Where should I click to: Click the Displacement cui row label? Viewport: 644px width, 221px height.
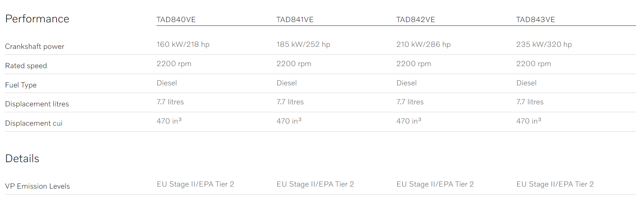coord(34,123)
